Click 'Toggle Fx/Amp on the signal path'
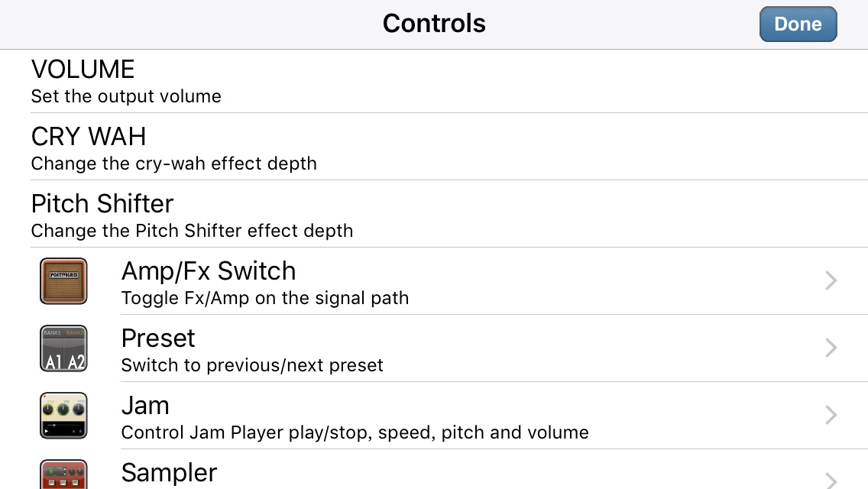Viewport: 868px width, 489px height. click(265, 298)
